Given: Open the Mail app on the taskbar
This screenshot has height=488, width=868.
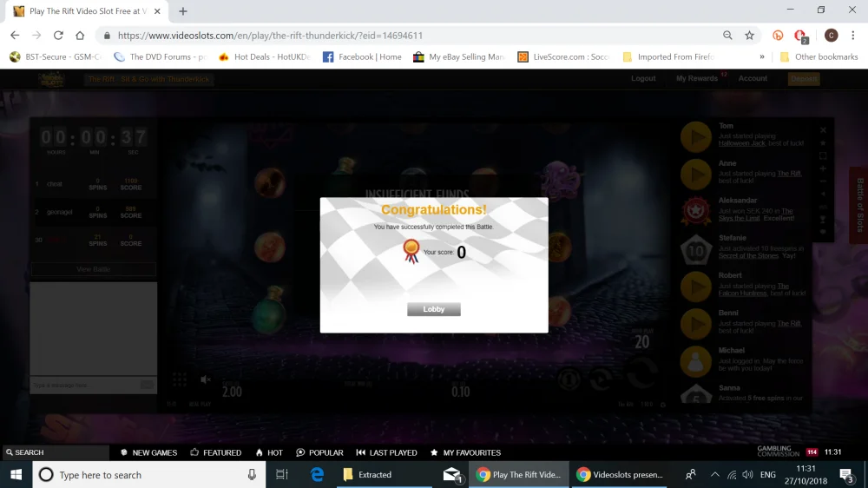Looking at the screenshot, I should [452, 475].
